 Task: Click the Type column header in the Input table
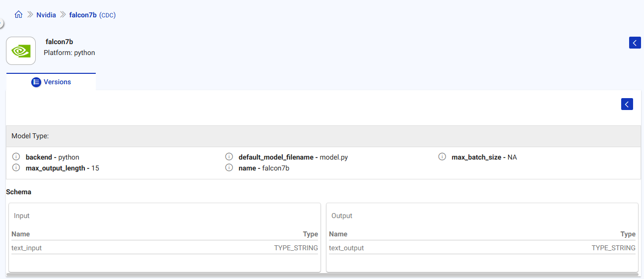click(310, 234)
